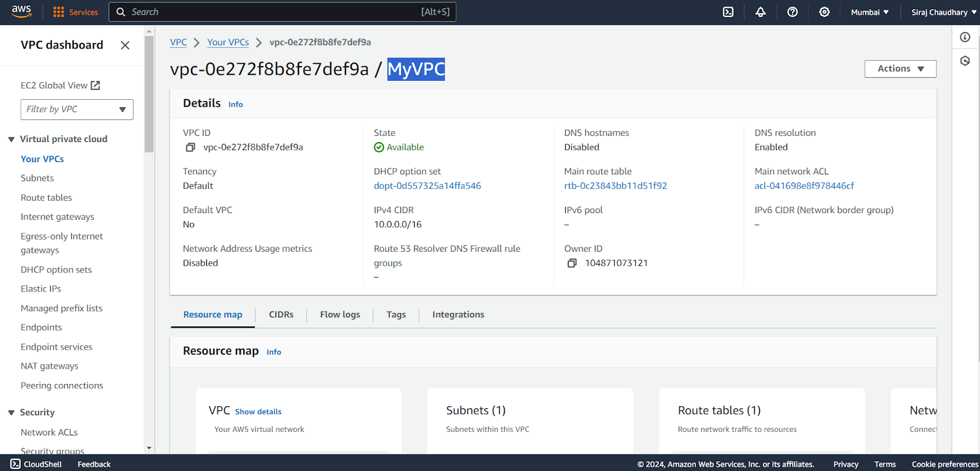This screenshot has height=471, width=980.
Task: Open Cookie preferences in footer
Action: [x=945, y=464]
